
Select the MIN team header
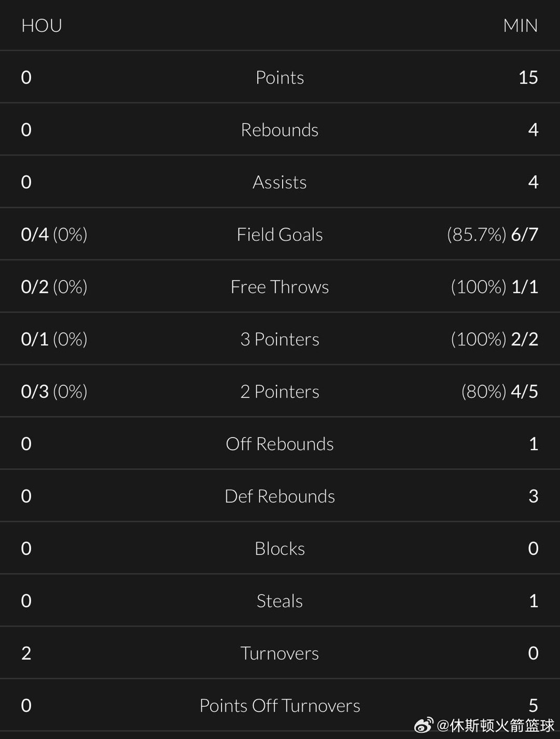pos(521,25)
